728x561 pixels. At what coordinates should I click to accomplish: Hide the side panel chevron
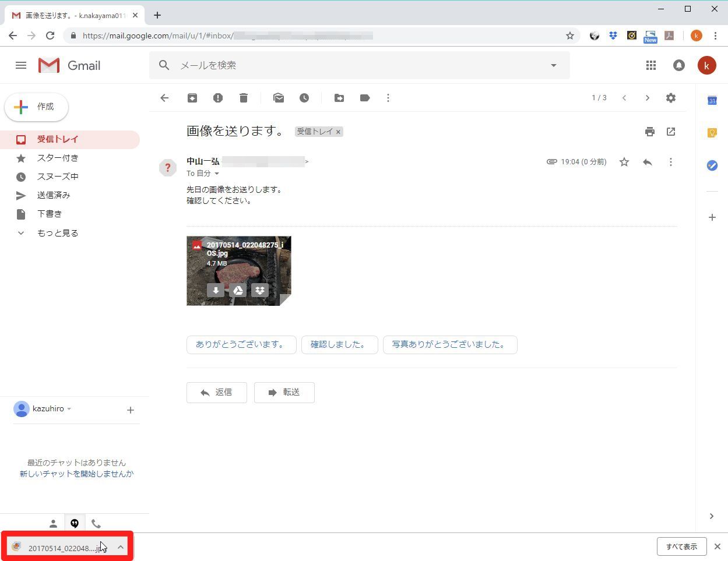(x=712, y=516)
